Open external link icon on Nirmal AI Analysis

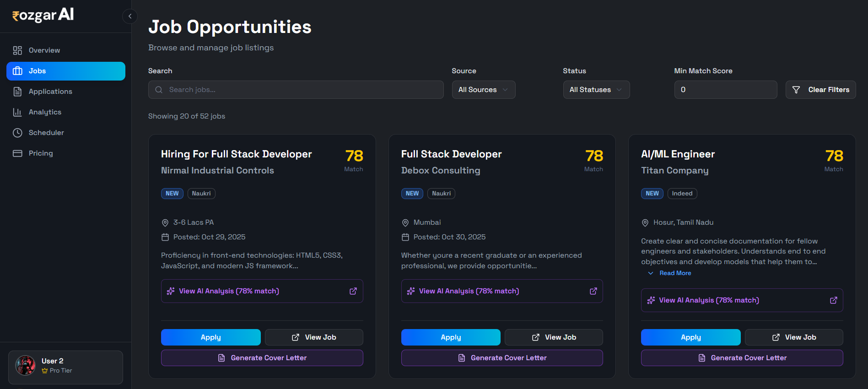coord(353,291)
